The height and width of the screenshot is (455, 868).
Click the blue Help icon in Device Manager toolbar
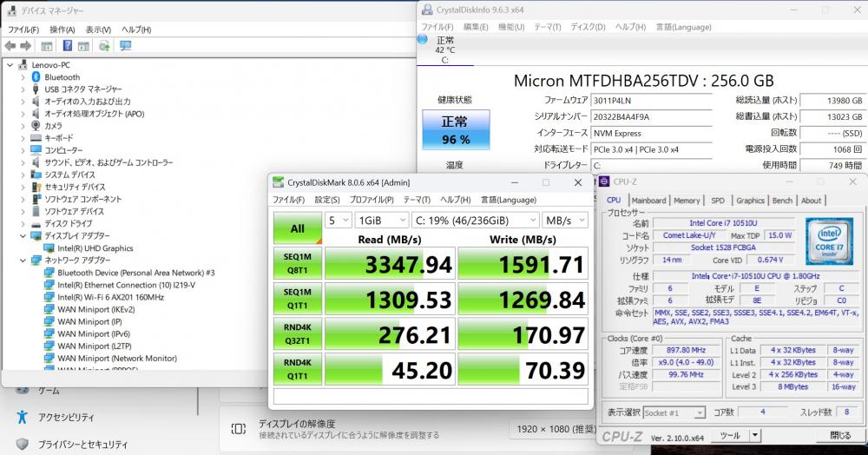pos(67,46)
